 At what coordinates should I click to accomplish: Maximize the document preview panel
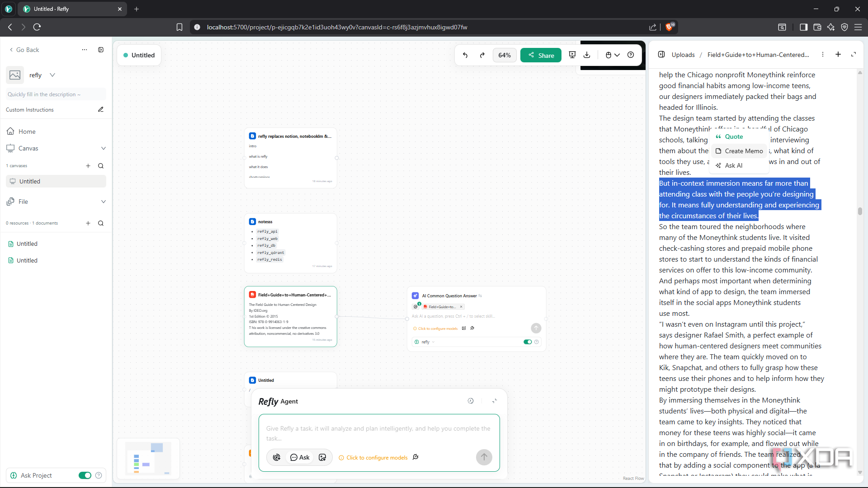[x=854, y=54]
